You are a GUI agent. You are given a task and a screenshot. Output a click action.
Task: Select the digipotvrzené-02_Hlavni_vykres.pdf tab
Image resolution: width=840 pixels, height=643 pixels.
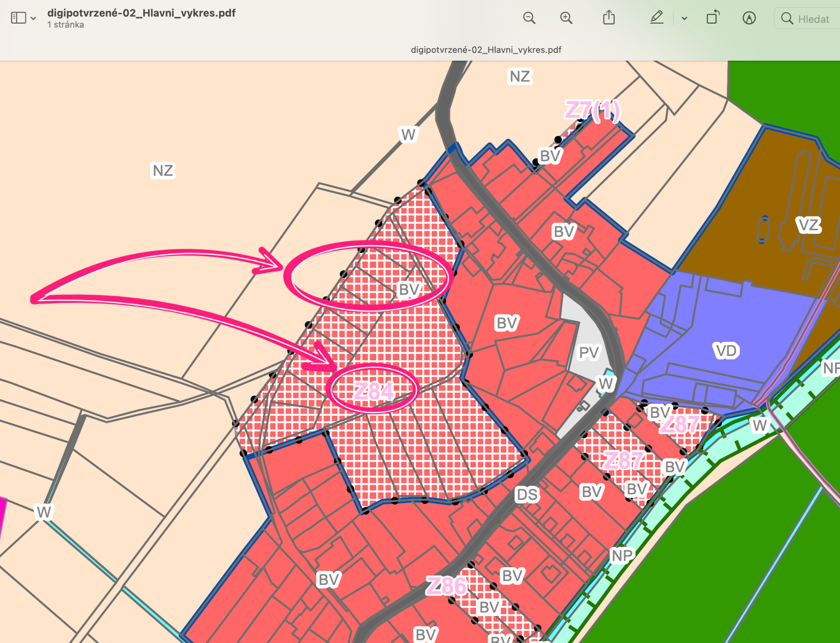click(x=486, y=50)
